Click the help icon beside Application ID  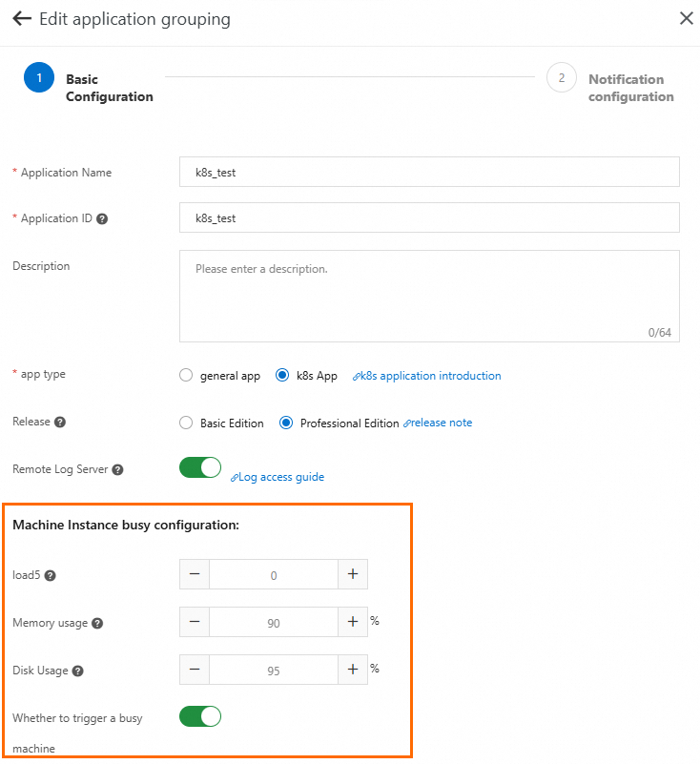(102, 218)
